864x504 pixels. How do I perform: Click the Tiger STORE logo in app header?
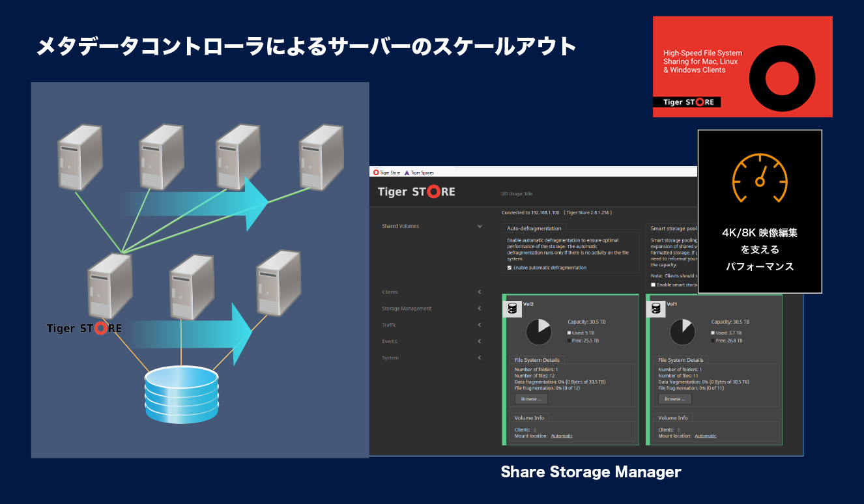pos(416,192)
